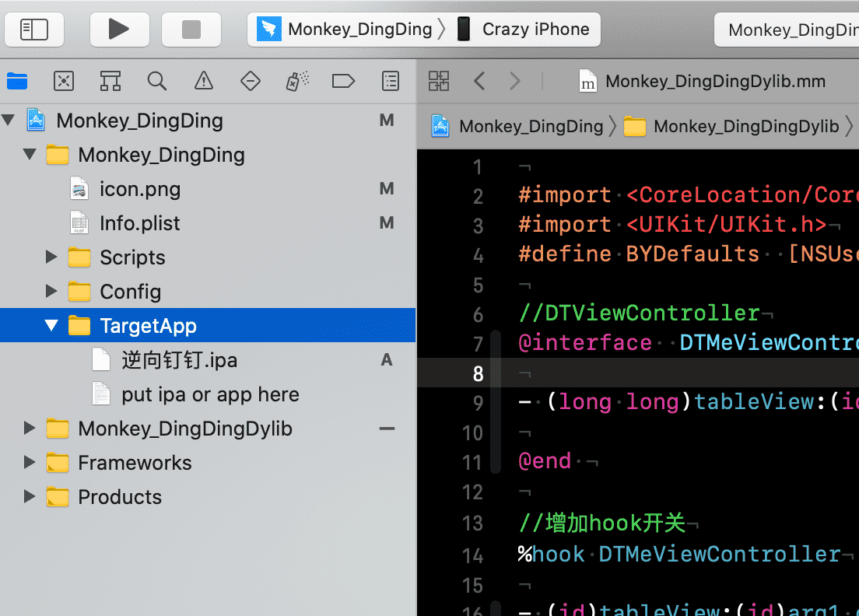This screenshot has height=616, width=859.
Task: Click line number 8 in the gutter
Action: pyautogui.click(x=478, y=374)
